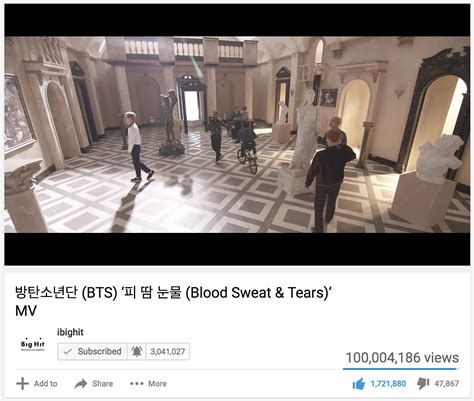
Task: Open the Big Hit channel logo
Action: (32, 344)
